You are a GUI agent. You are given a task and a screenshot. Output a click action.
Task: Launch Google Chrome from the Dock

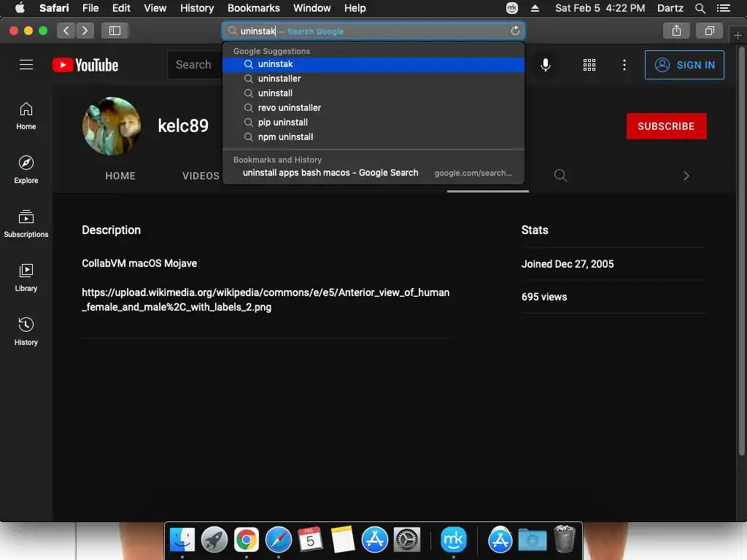(x=247, y=540)
